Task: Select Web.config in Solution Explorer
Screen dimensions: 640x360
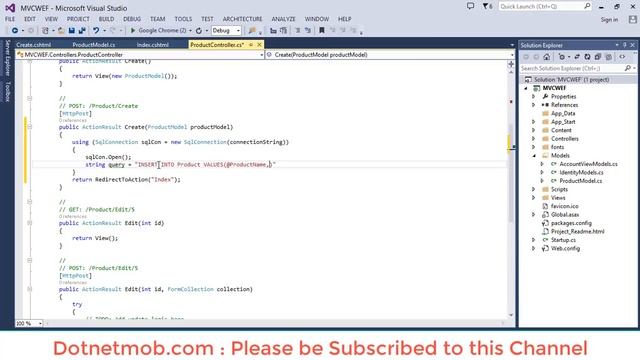Action: pos(565,248)
